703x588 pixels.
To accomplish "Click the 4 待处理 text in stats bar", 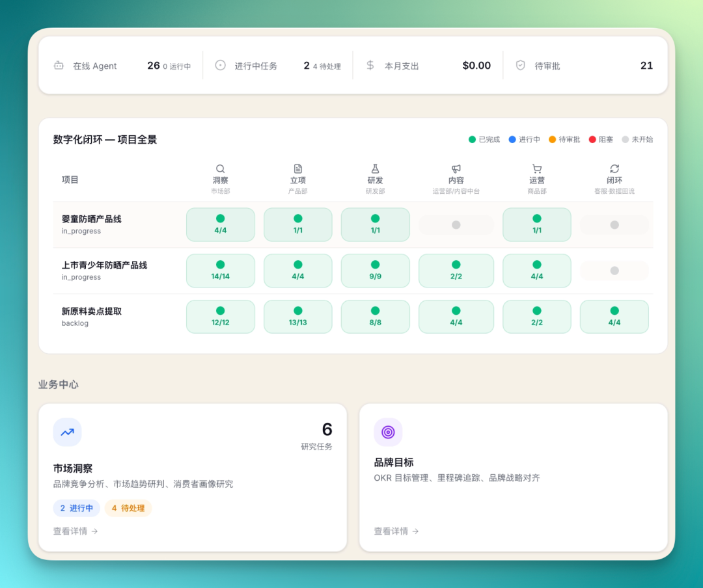I will tap(327, 66).
